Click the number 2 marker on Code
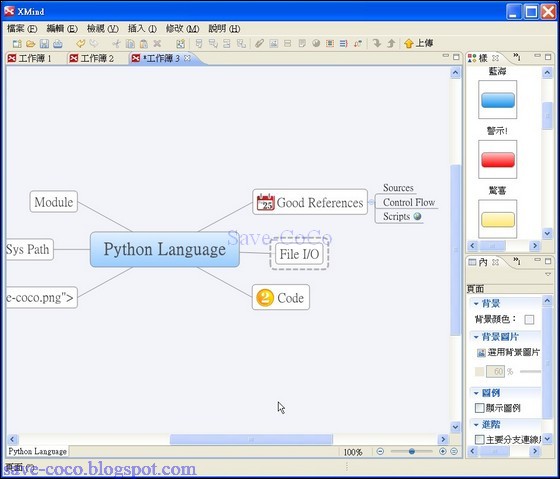The image size is (560, 479). click(265, 298)
